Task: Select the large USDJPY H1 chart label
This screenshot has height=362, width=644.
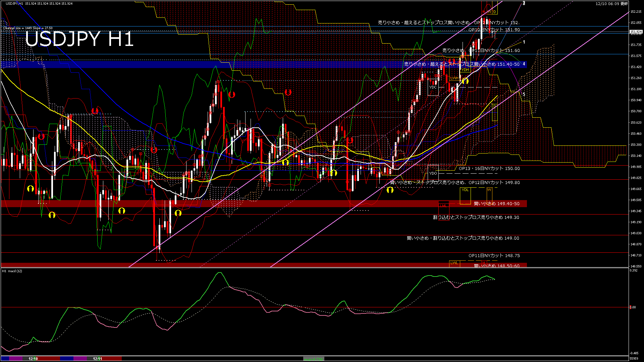Action: pyautogui.click(x=79, y=39)
